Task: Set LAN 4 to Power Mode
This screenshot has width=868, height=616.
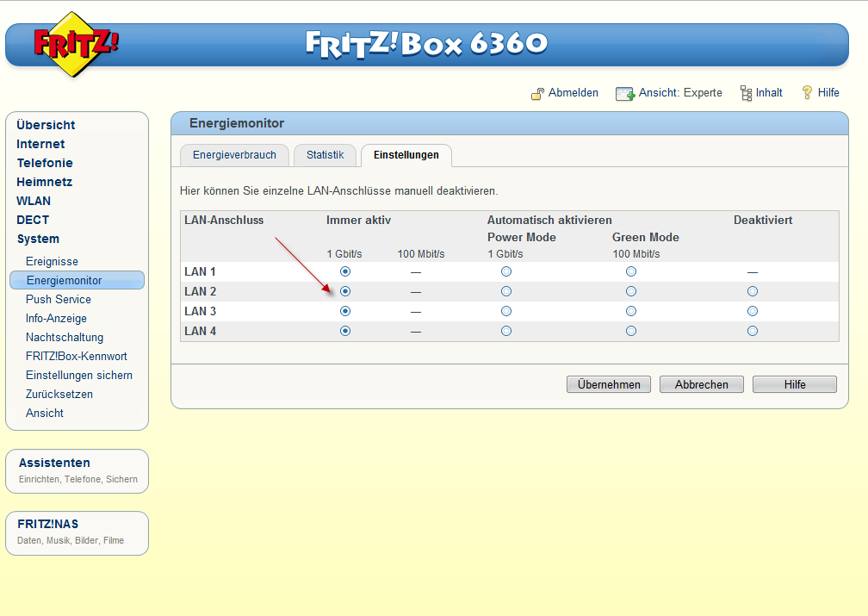Action: click(506, 332)
